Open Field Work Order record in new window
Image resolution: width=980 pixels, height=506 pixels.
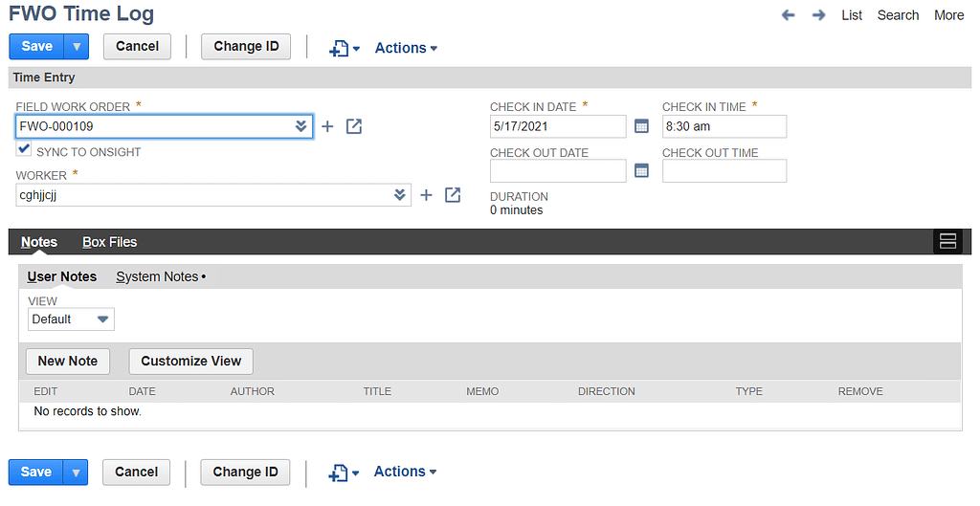tap(354, 126)
